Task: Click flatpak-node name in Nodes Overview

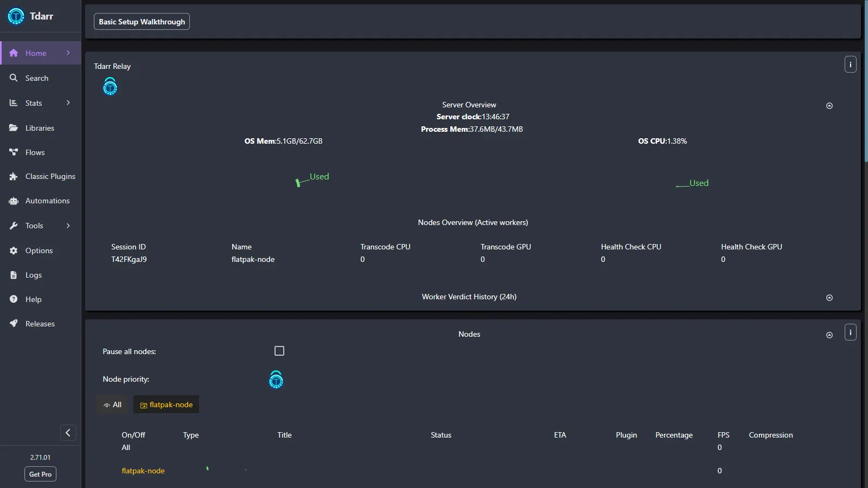Action: pos(253,259)
